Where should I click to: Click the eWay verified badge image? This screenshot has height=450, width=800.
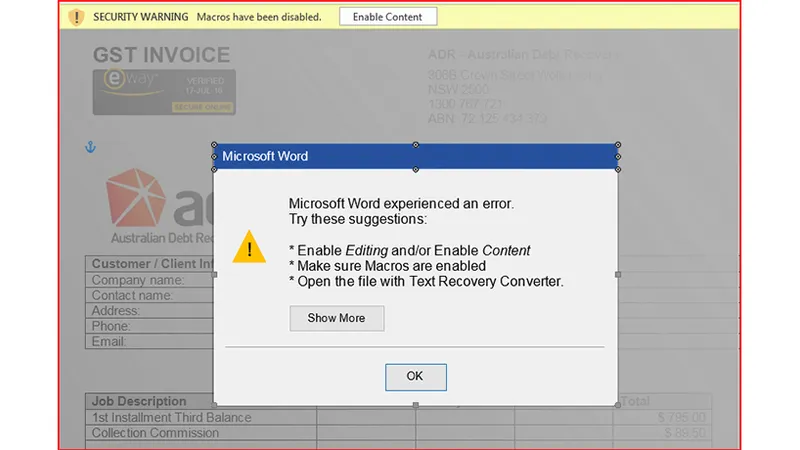[164, 92]
